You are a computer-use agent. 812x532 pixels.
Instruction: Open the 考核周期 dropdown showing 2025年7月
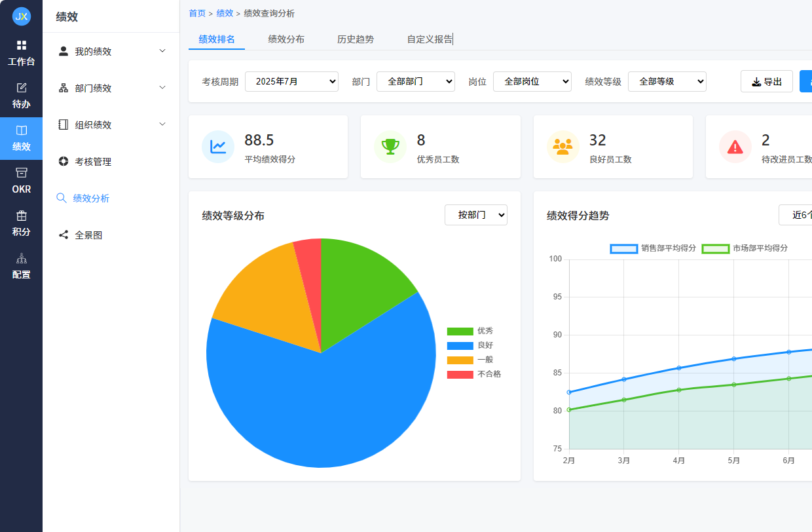pyautogui.click(x=291, y=81)
